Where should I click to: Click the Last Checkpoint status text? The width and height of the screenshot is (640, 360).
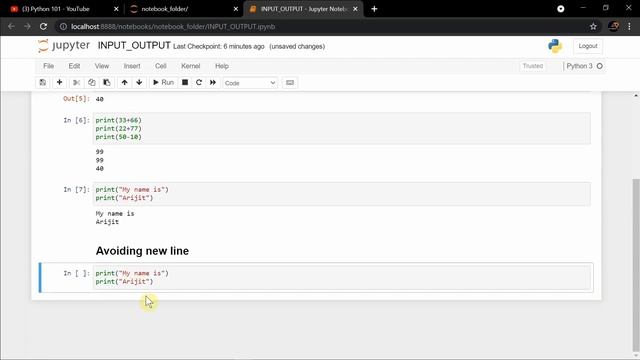[219, 47]
